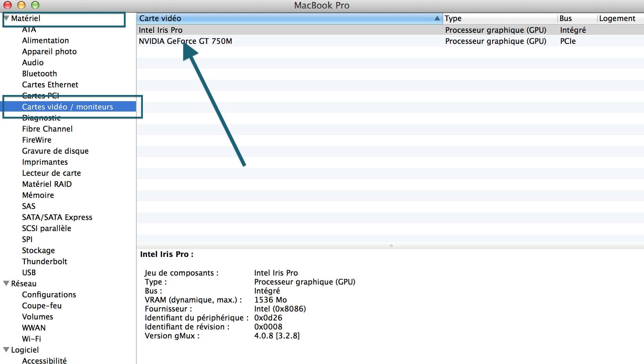The width and height of the screenshot is (644, 364).
Task: Collapse the Matériel section triangle
Action: pyautogui.click(x=6, y=18)
